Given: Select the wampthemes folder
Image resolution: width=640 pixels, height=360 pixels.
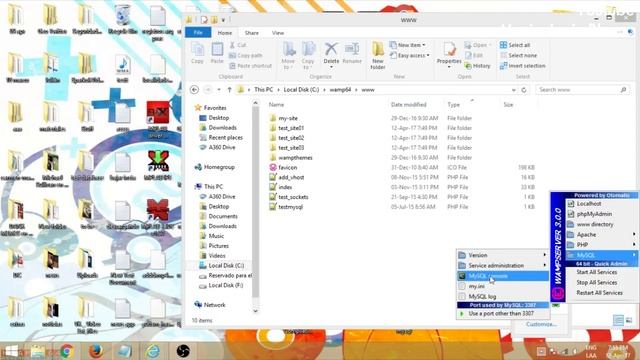Looking at the screenshot, I should (x=295, y=158).
